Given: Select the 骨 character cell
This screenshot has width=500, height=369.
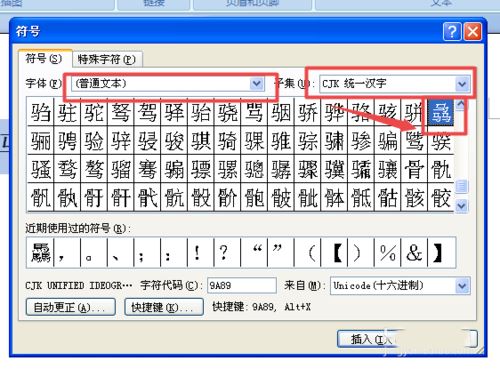Looking at the screenshot, I should (x=414, y=169).
